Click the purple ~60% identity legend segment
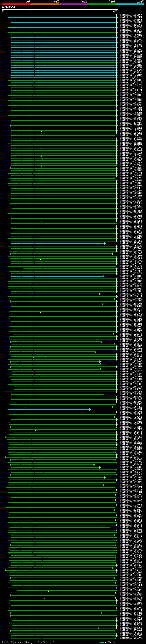146x644 pixels. (73, 4)
